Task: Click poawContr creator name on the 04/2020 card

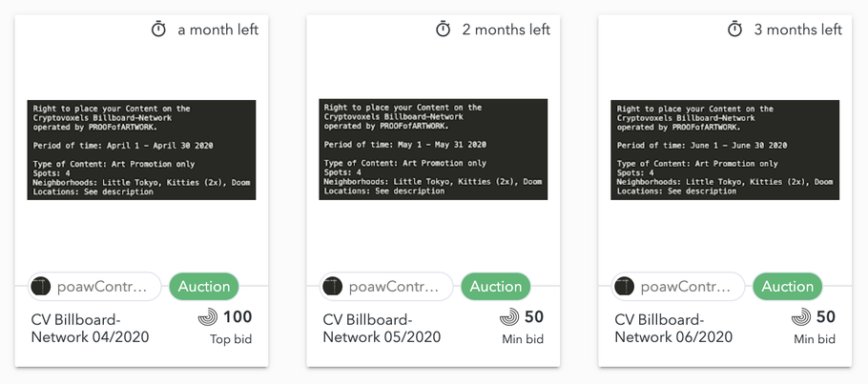Action: (x=102, y=287)
